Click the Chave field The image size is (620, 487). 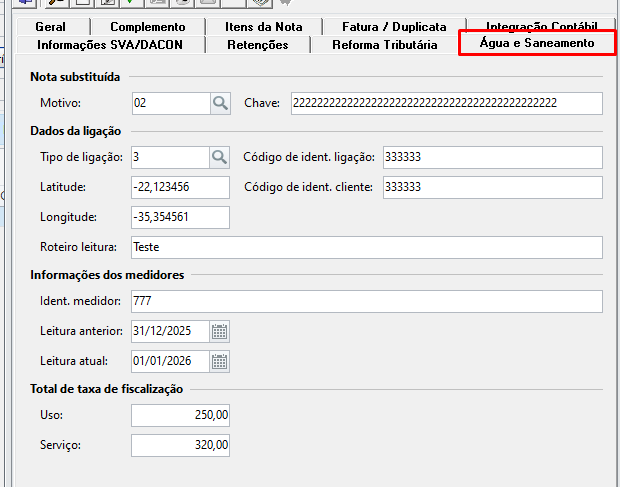447,104
